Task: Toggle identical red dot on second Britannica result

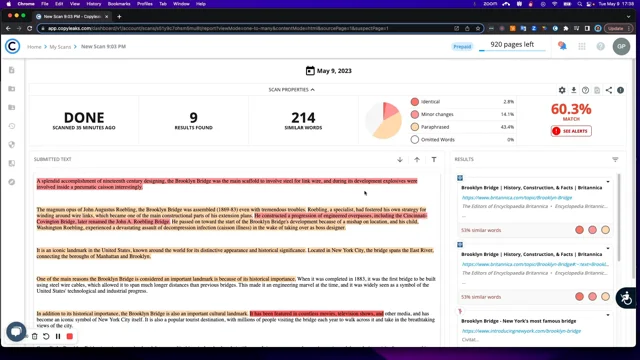Action: pyautogui.click(x=579, y=297)
